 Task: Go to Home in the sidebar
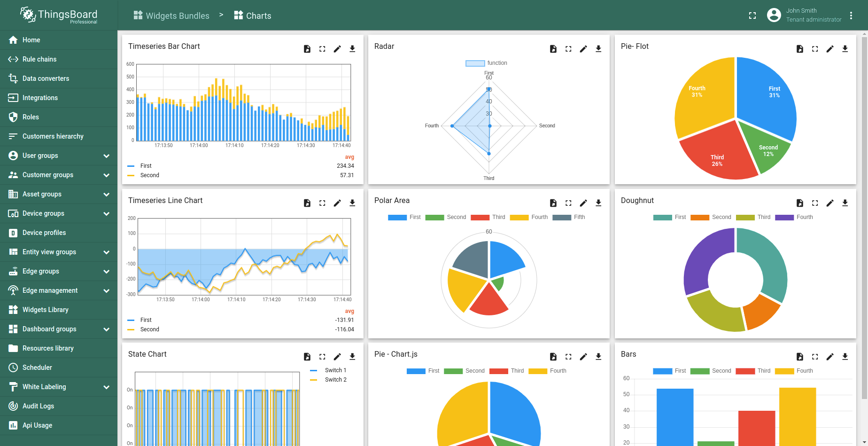coord(59,40)
